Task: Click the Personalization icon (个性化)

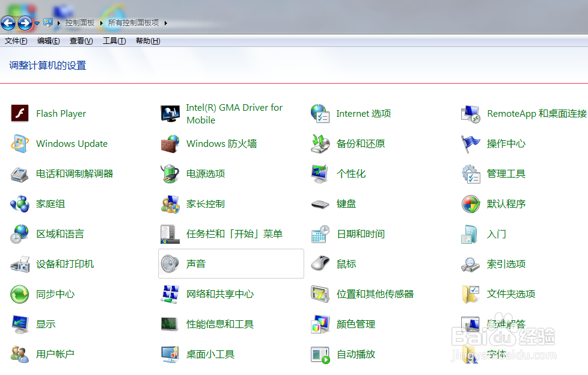Action: (x=320, y=174)
